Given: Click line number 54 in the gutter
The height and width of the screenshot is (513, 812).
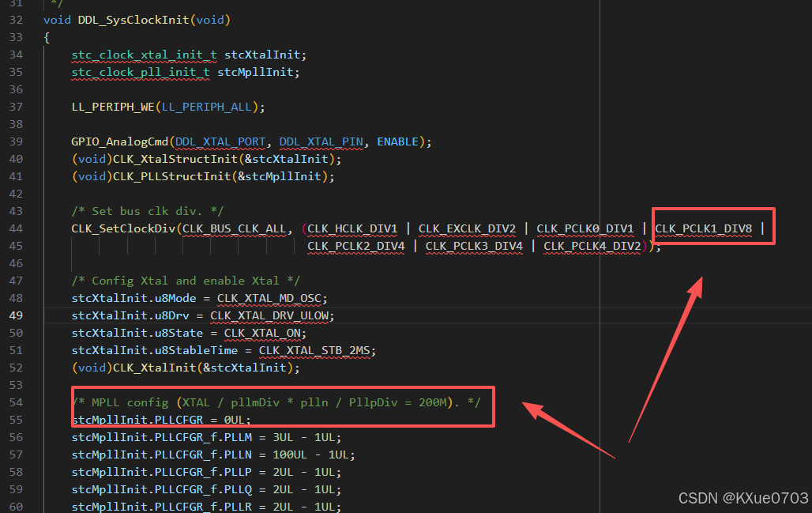Looking at the screenshot, I should 16,402.
